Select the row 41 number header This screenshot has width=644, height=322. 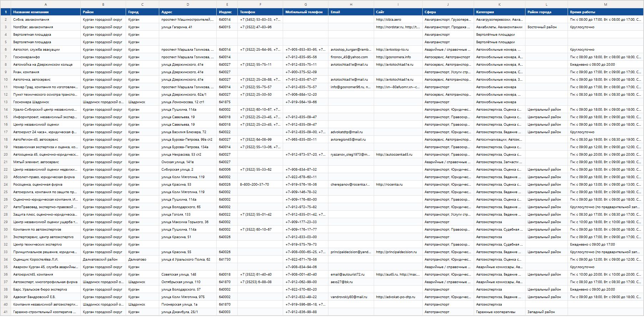(x=6, y=312)
